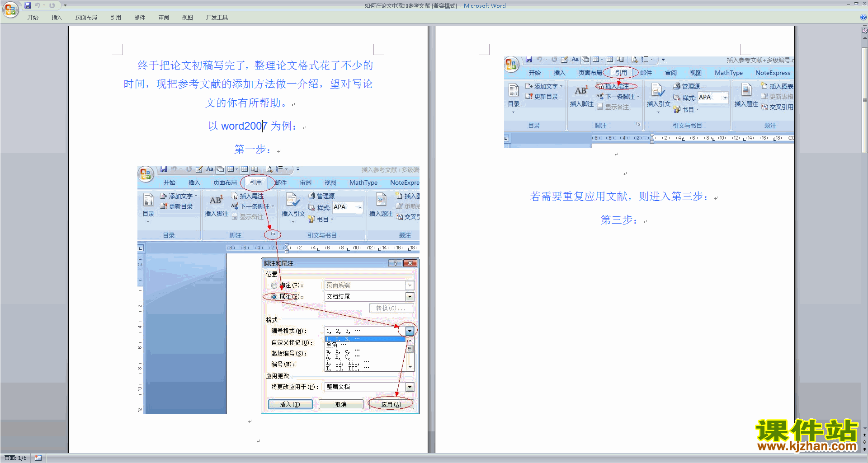Click the vertical scrollbar down arrow
Viewport: 868px width, 463px height.
865,428
